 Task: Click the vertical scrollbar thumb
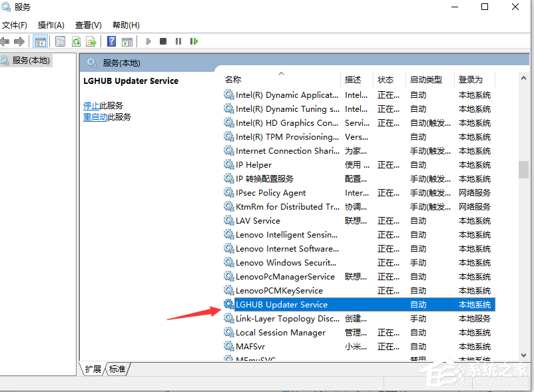(x=523, y=170)
